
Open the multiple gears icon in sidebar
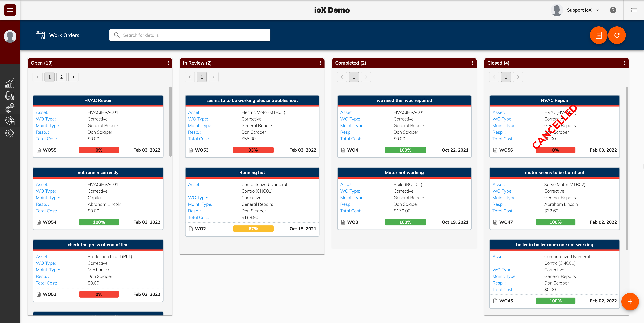(x=10, y=108)
